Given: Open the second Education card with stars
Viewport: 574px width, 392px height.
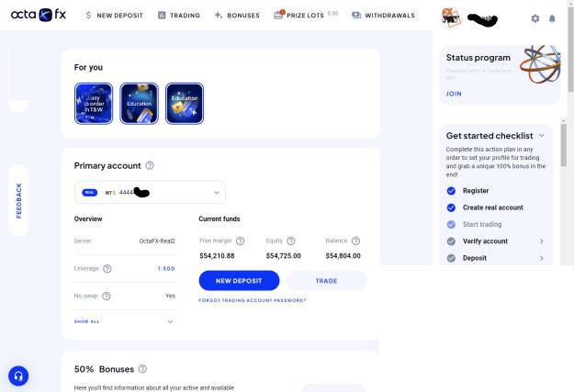Looking at the screenshot, I should coord(185,104).
